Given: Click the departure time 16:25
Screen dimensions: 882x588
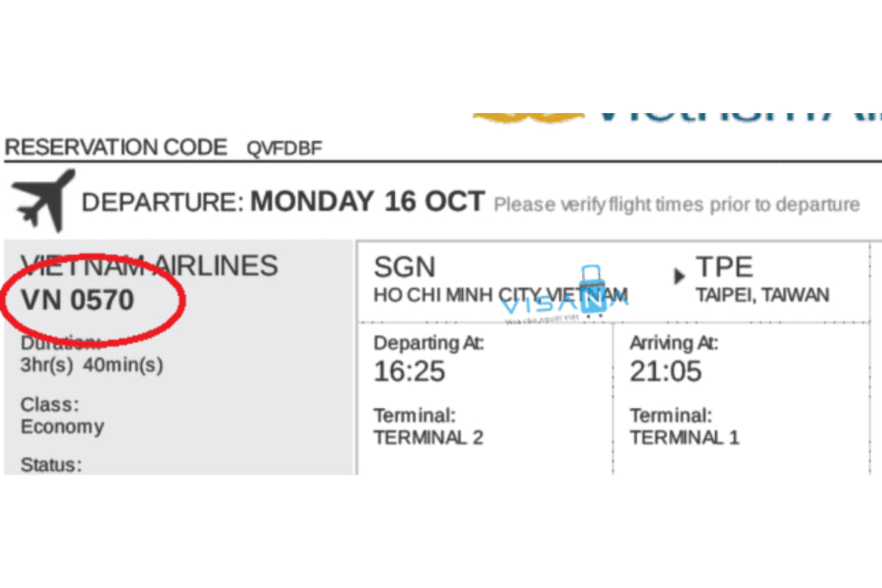Looking at the screenshot, I should pyautogui.click(x=409, y=371).
